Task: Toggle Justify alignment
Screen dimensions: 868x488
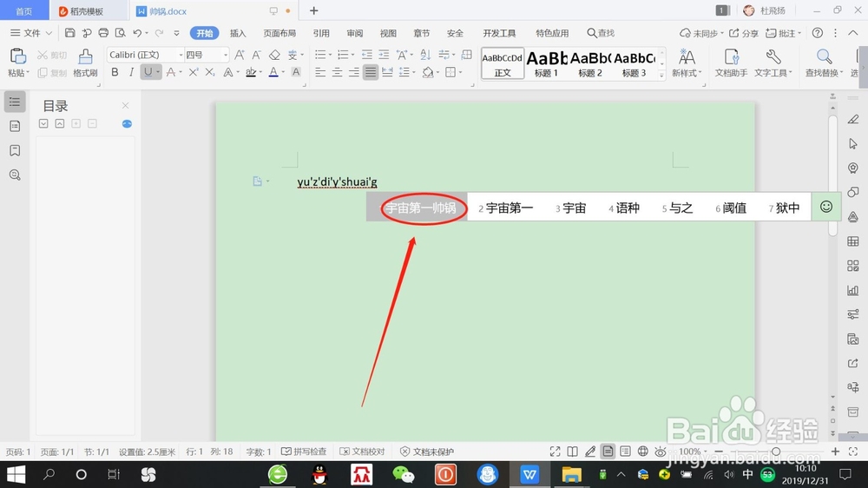Action: coord(371,72)
